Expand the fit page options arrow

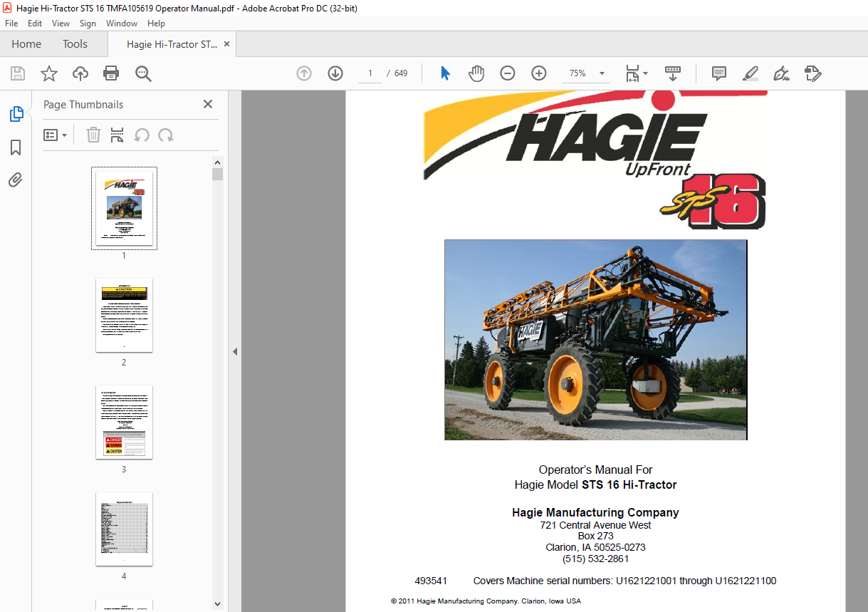pyautogui.click(x=645, y=73)
